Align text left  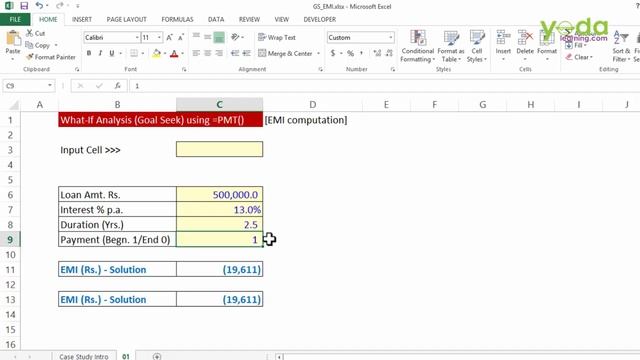point(196,53)
